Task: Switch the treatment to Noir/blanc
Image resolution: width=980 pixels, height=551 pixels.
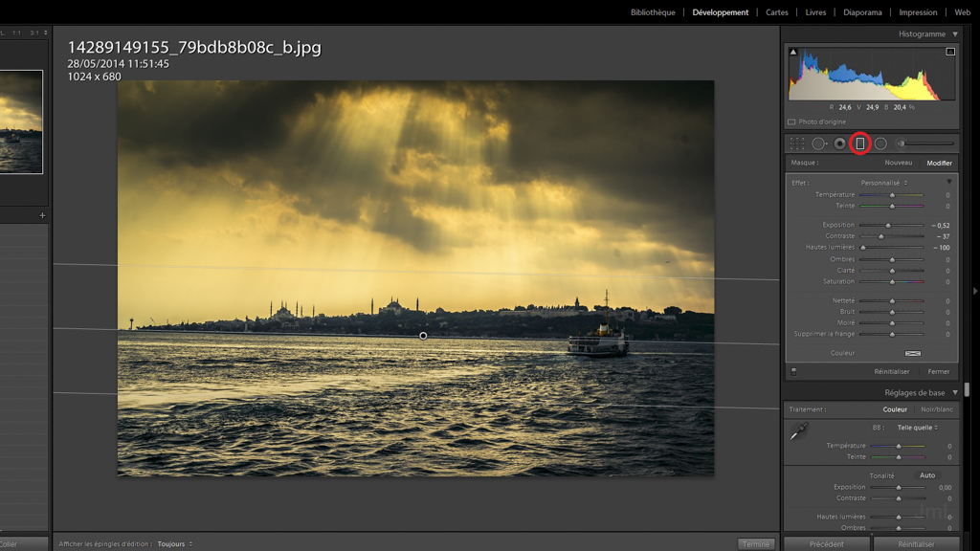Action: click(x=936, y=409)
